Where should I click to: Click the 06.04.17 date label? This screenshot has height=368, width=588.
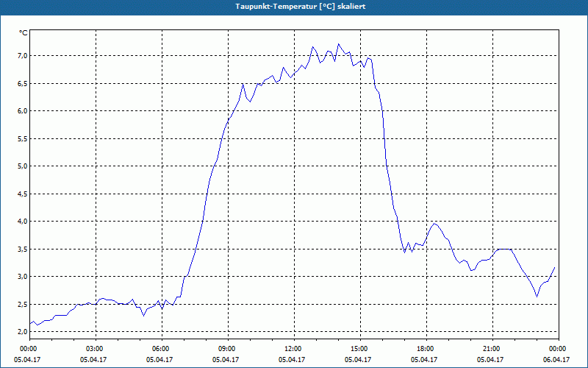(x=556, y=359)
